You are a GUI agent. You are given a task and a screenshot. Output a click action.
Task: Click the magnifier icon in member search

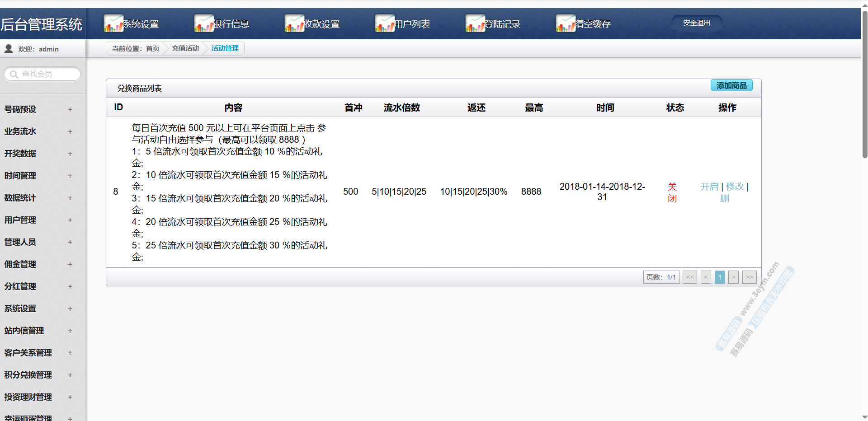pyautogui.click(x=14, y=74)
